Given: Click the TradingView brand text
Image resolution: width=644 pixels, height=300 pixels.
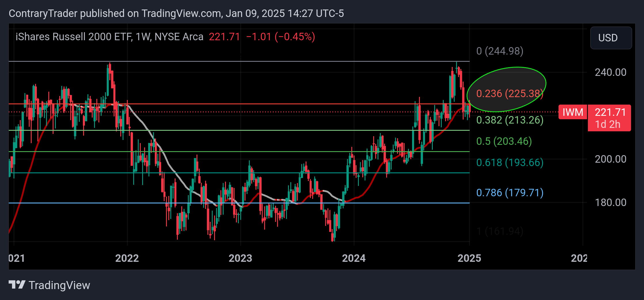Looking at the screenshot, I should (x=59, y=285).
